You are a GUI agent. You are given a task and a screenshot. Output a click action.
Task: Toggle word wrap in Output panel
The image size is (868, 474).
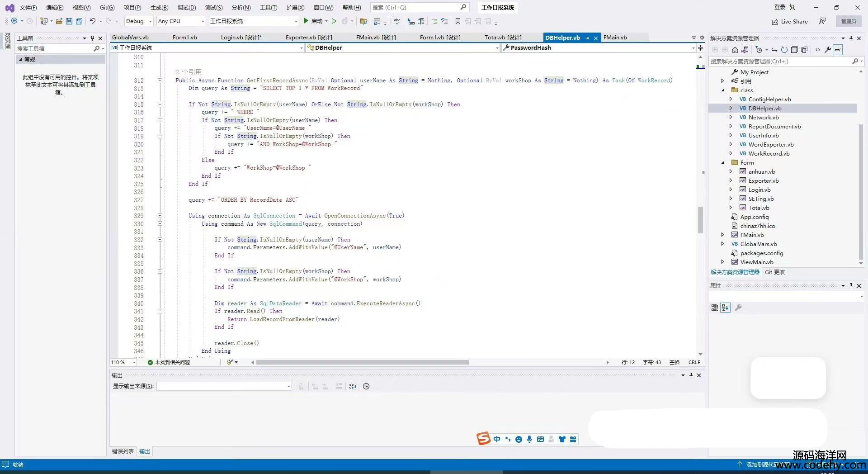tap(353, 386)
